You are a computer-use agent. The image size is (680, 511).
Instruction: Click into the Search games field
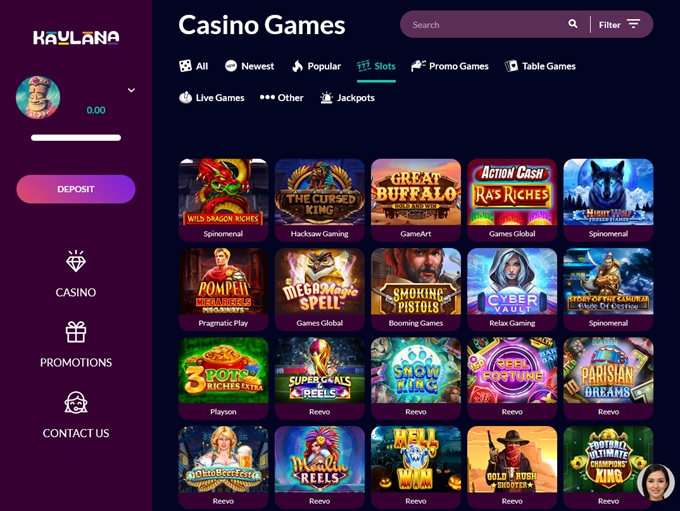pos(484,25)
